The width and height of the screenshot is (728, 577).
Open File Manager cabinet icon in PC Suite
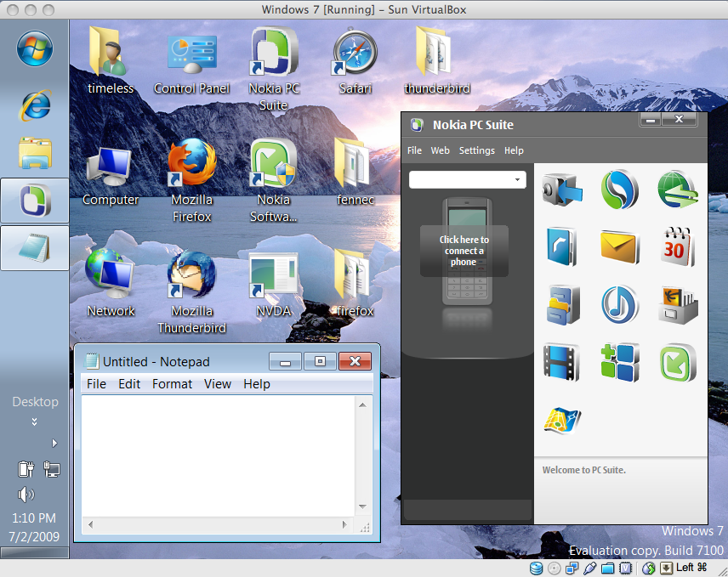coord(562,305)
